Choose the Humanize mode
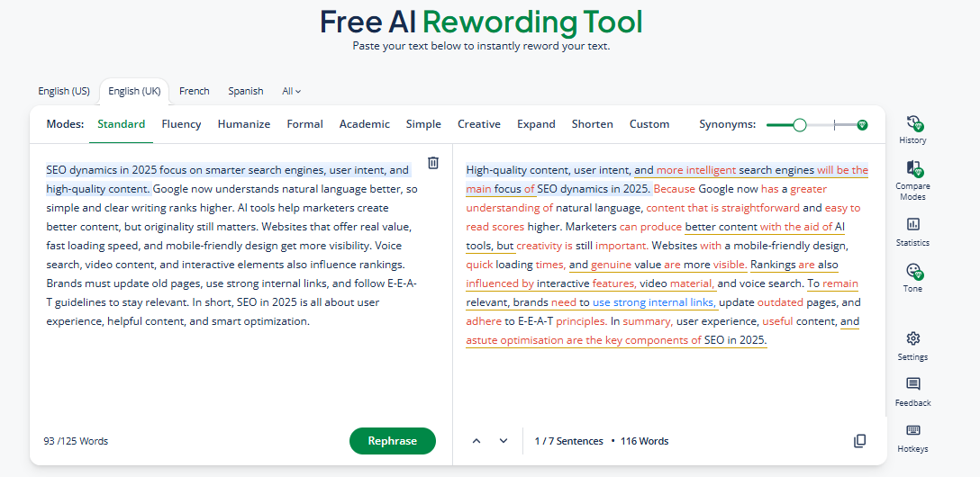Viewport: 980px width, 477px height. [x=244, y=124]
